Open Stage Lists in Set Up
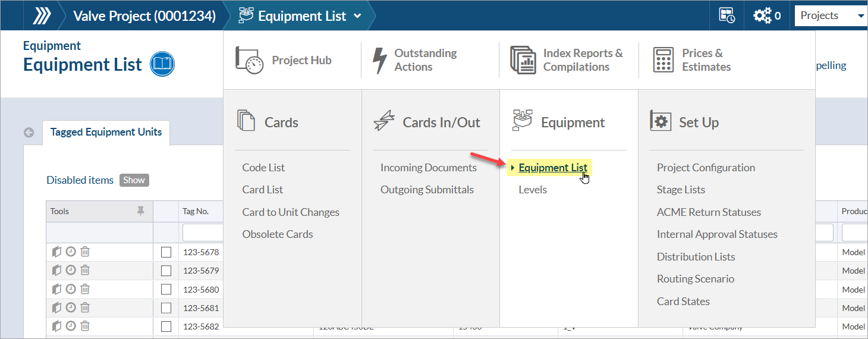Screen dimensions: 868x339 681,190
